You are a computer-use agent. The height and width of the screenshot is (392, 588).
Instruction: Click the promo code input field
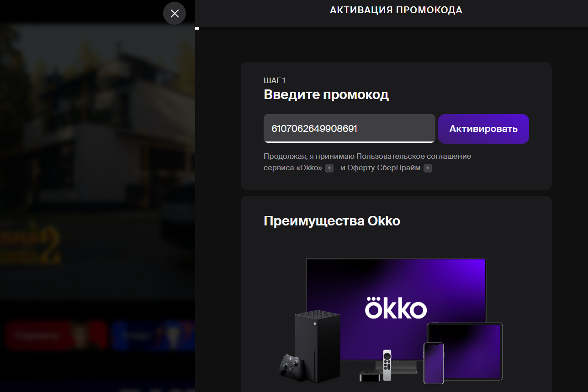coord(350,129)
